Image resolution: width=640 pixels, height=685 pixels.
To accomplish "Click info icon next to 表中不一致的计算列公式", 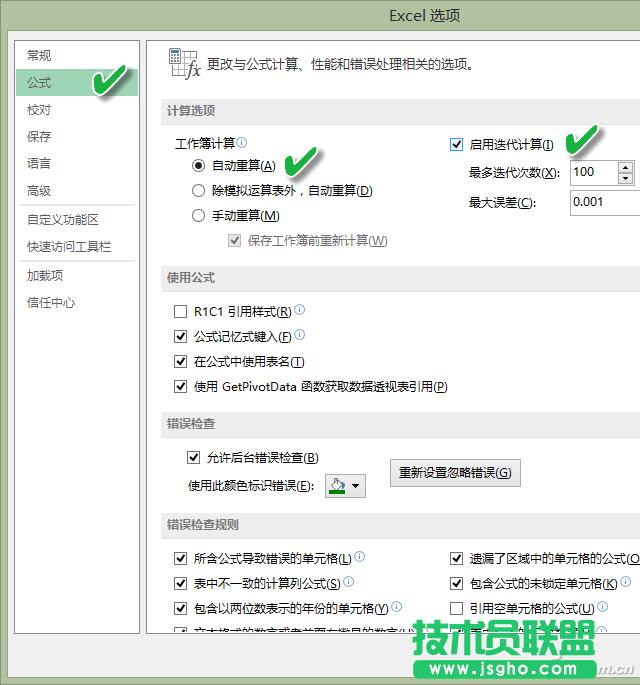I will point(349,581).
